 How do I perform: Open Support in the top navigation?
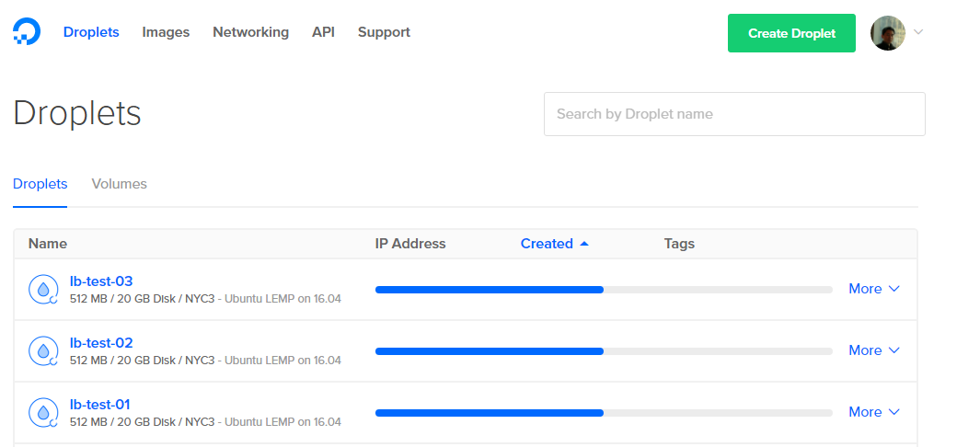[384, 32]
